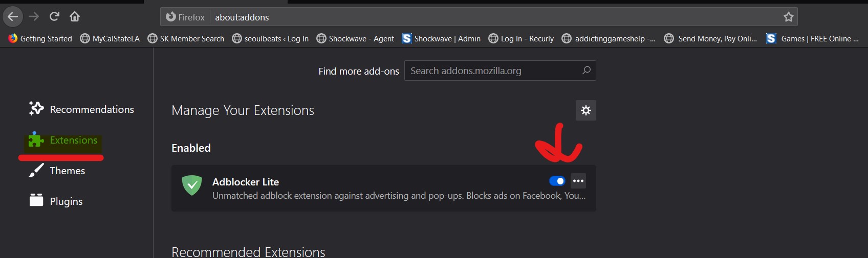Click the magnifier icon in add-ons search
Screen dimensions: 868x258
click(x=587, y=71)
